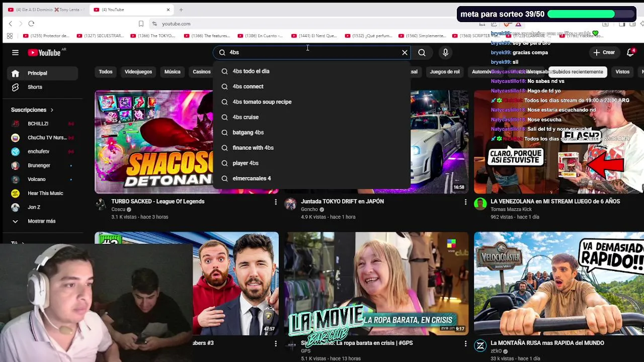Go back with the browser arrow
Viewport: 644px width, 362px height.
click(x=11, y=24)
